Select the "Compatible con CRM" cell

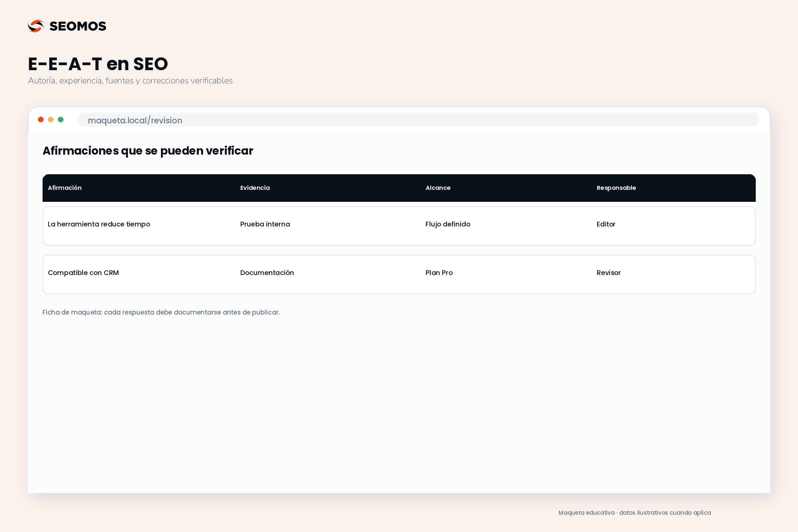tap(83, 272)
